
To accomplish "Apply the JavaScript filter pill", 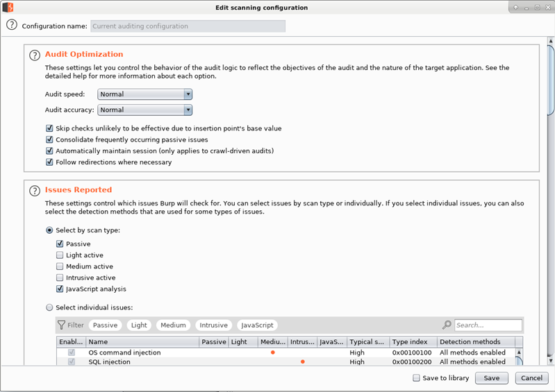I will click(257, 325).
